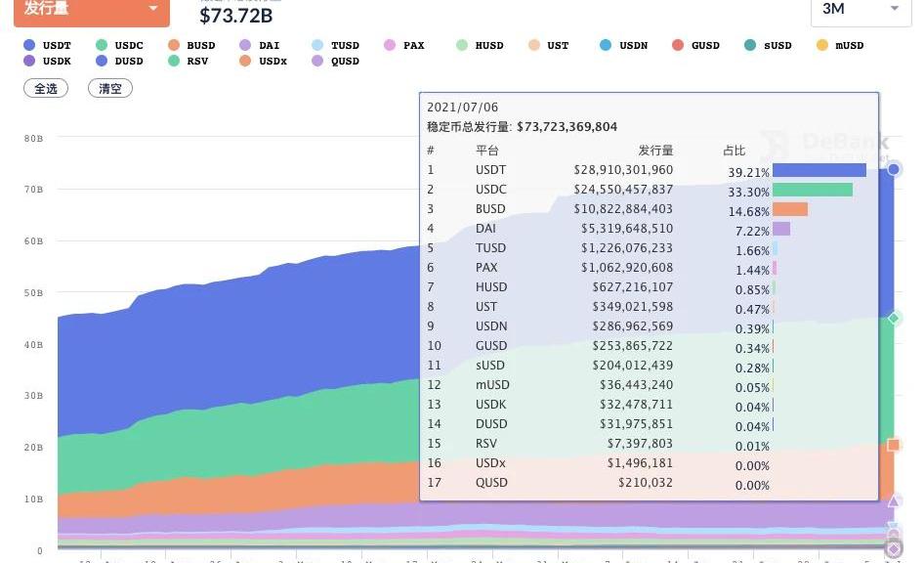The height and width of the screenshot is (563, 924).
Task: Toggle the USDC series in the legend
Action: [119, 45]
